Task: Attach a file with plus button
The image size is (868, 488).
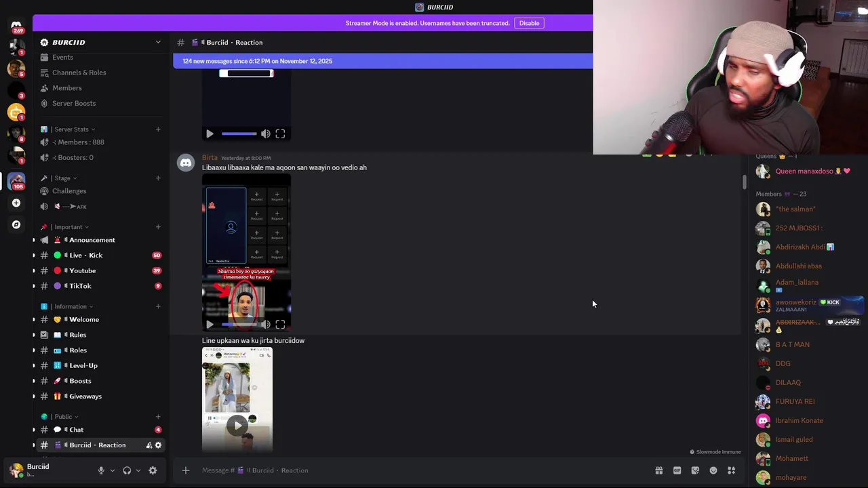Action: [185, 470]
